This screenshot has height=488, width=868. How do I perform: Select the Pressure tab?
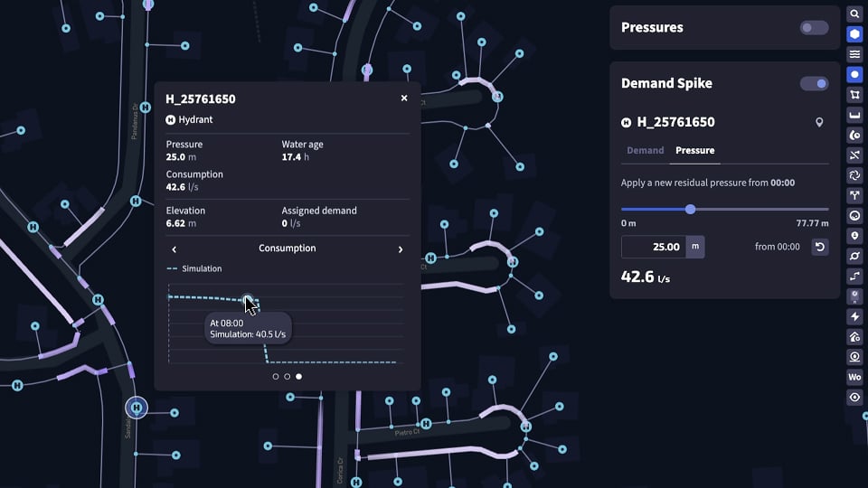[x=694, y=151]
